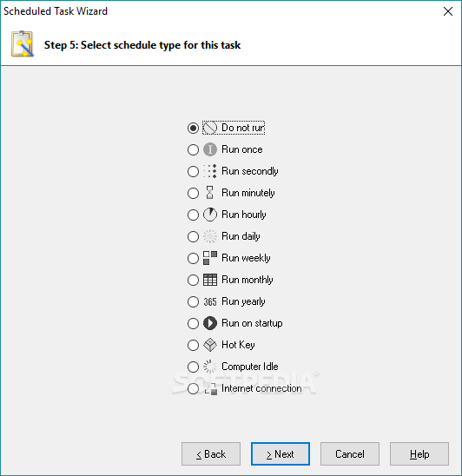Click the Run once circle icon

[210, 149]
